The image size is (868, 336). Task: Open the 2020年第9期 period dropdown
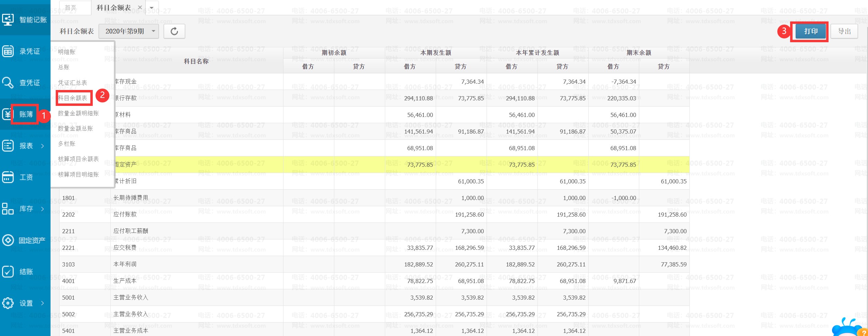129,31
